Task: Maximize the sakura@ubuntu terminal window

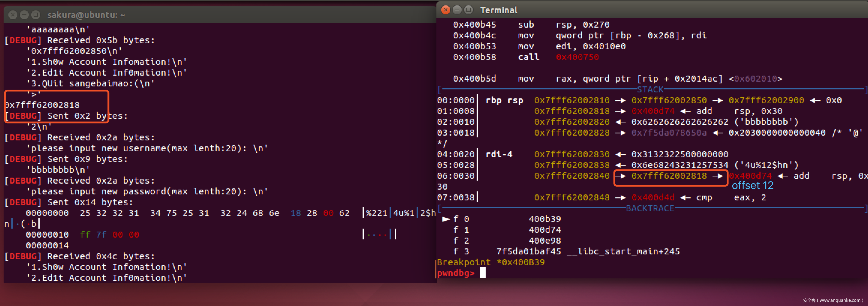Action: 35,15
